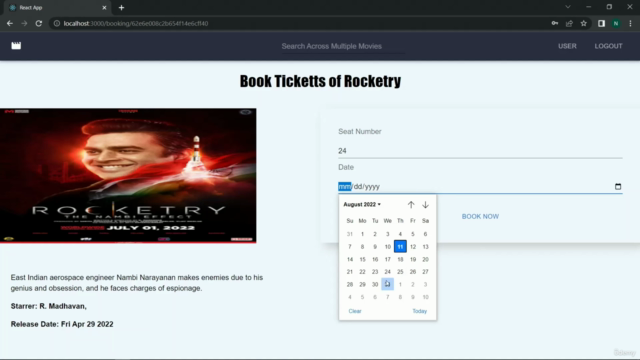This screenshot has height=360, width=640.
Task: Select the React App tab
Action: (x=57, y=8)
